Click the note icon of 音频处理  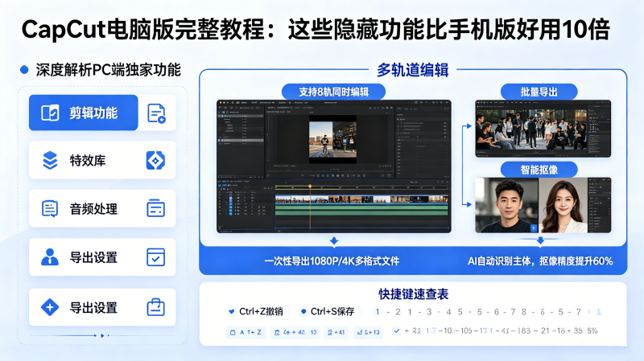click(x=50, y=208)
